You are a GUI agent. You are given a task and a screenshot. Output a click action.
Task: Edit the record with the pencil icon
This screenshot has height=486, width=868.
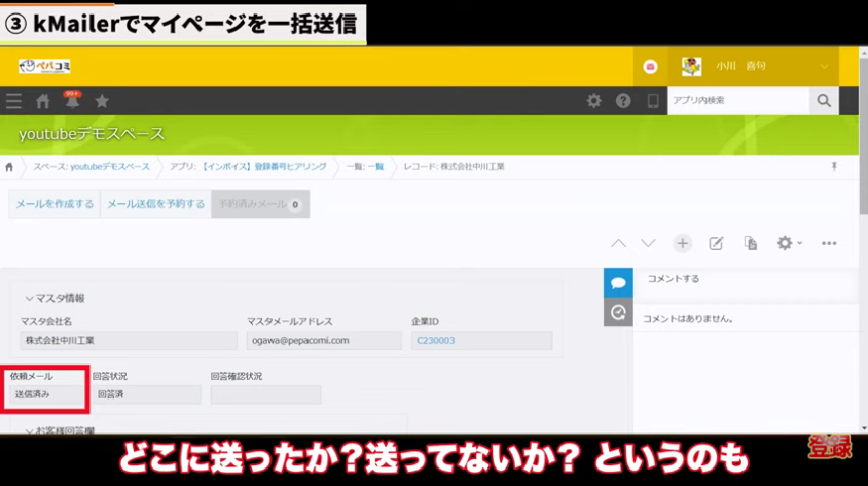716,243
